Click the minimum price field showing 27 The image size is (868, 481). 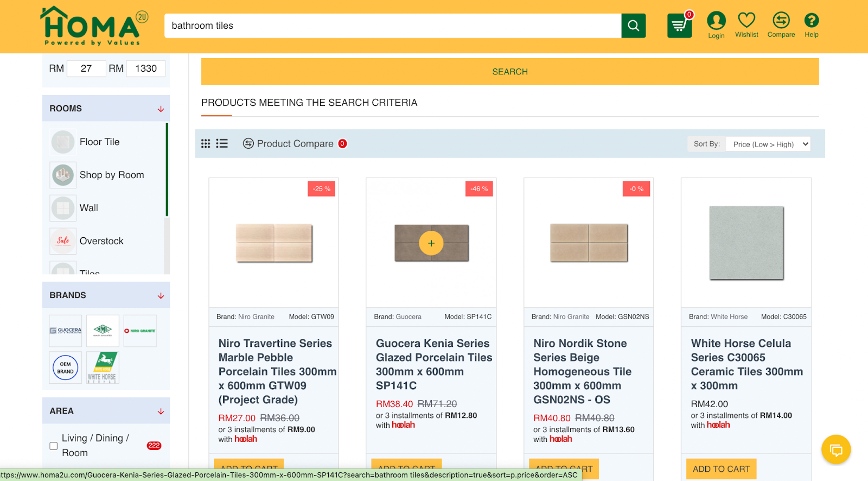click(x=86, y=68)
